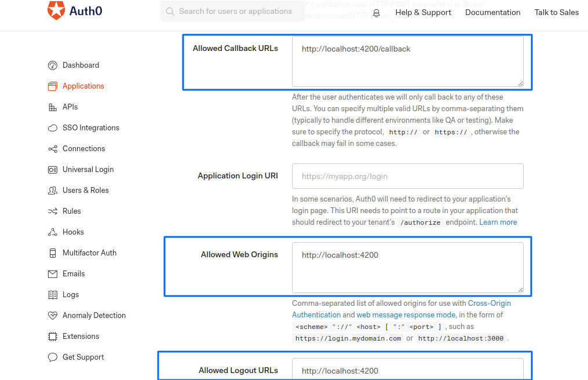The image size is (588, 380).
Task: Open the Cross-Origin Authentication link
Action: [489, 304]
